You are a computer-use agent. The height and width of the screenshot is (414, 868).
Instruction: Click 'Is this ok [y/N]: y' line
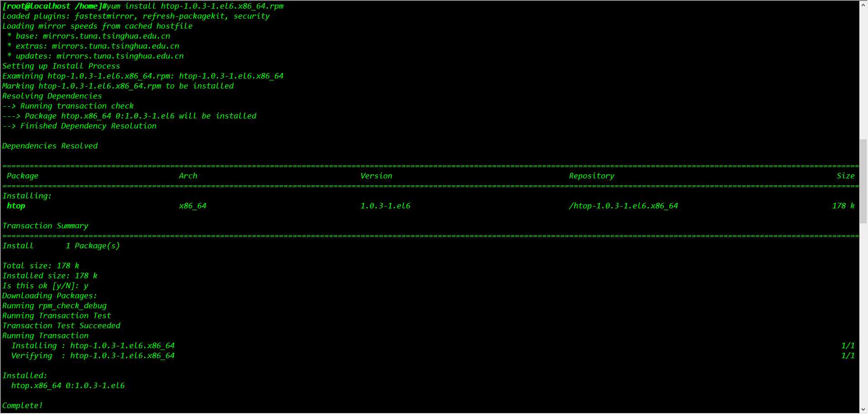(45, 286)
